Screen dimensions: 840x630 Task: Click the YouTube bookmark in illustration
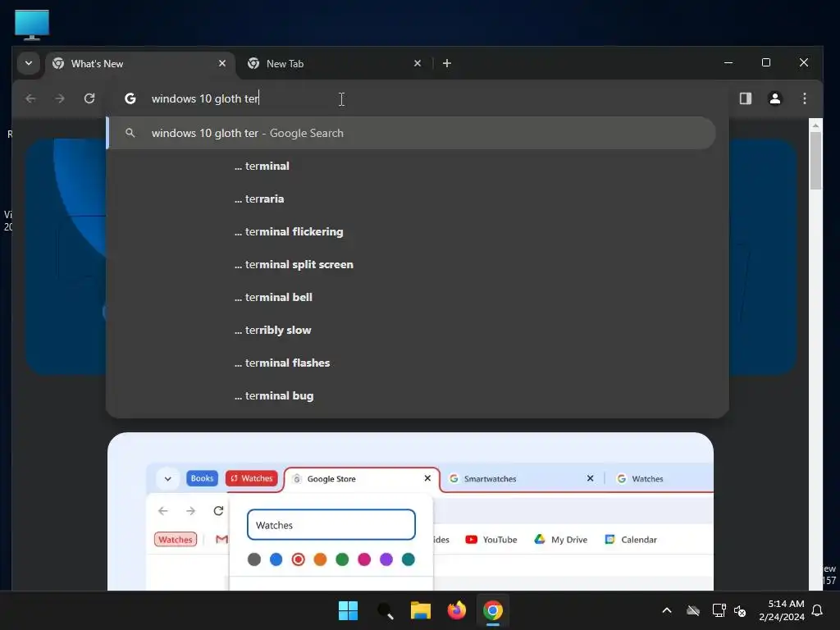491,540
